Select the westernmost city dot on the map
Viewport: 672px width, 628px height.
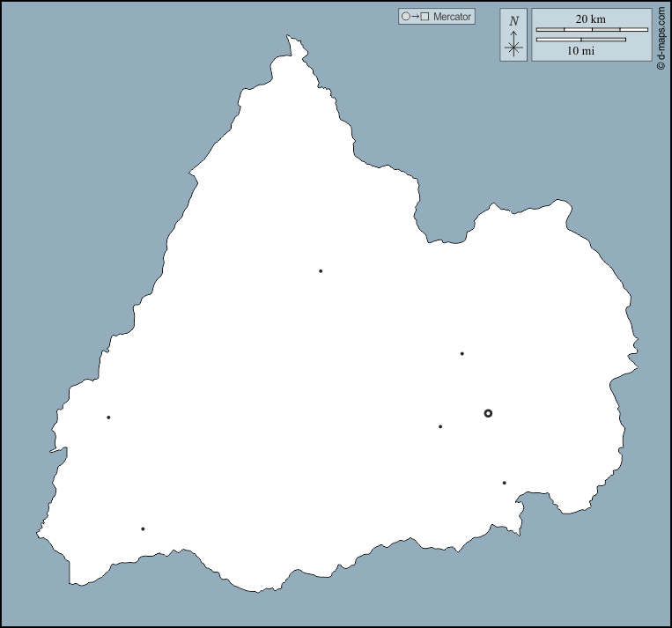108,417
